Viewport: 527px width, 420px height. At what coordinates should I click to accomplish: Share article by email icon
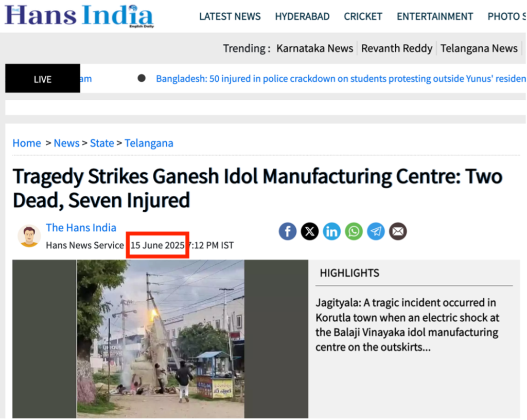coord(398,231)
